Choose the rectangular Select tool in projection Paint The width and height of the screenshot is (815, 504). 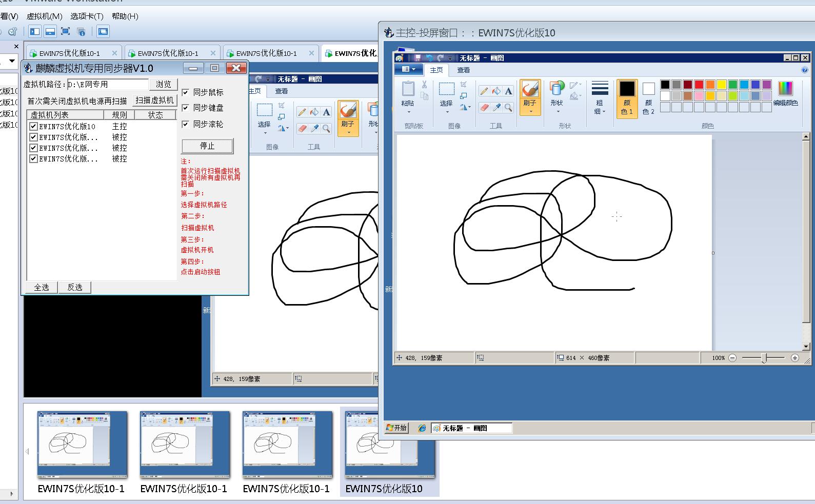(447, 89)
